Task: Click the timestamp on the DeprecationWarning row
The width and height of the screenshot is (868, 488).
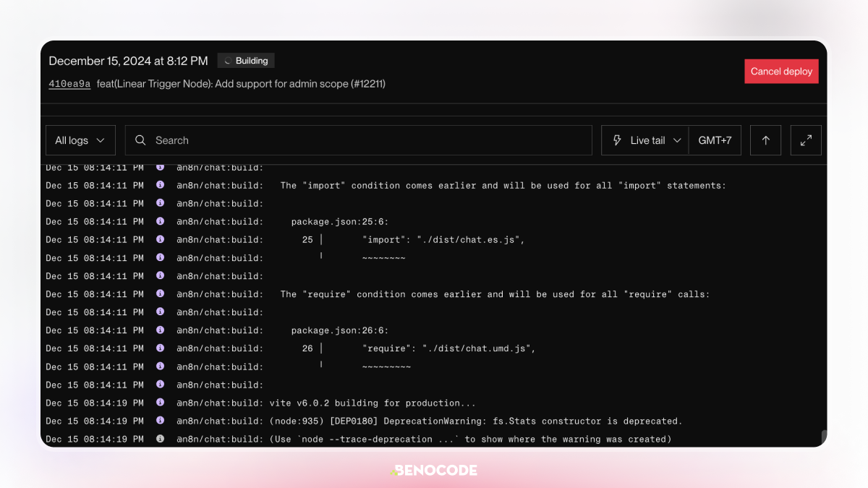Action: pyautogui.click(x=95, y=421)
